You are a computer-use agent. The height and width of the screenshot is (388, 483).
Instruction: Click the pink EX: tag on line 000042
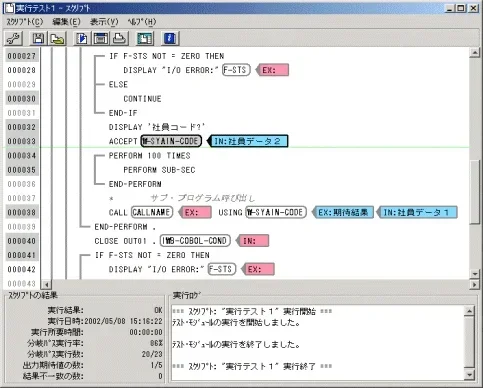(258, 269)
